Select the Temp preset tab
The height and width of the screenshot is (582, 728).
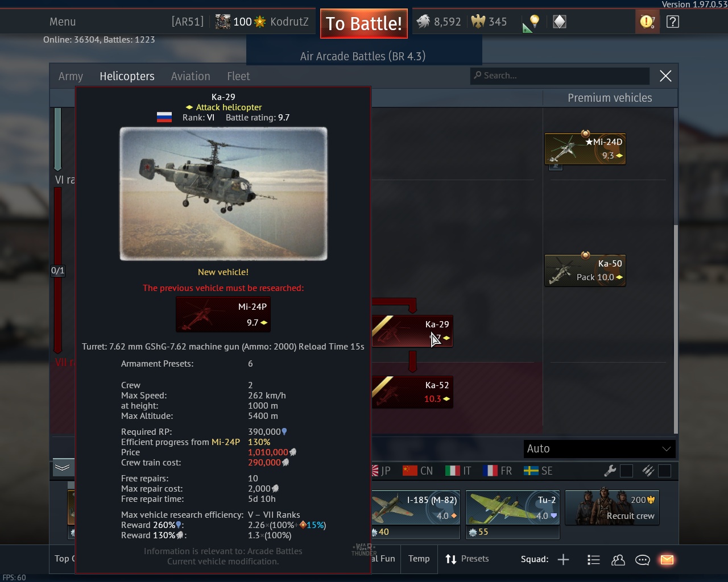click(419, 559)
